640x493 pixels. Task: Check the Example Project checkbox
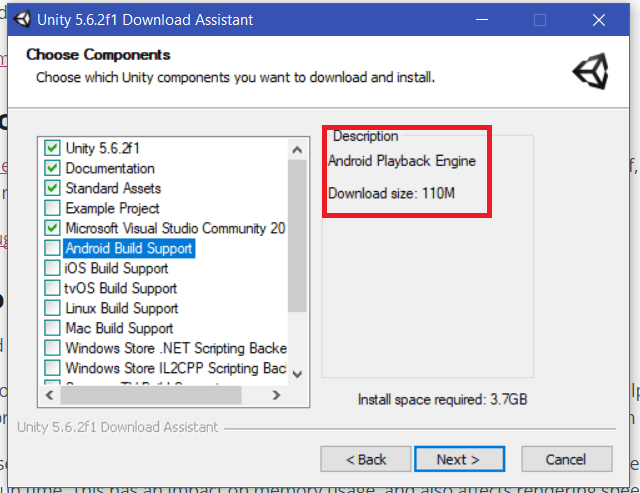[x=52, y=208]
